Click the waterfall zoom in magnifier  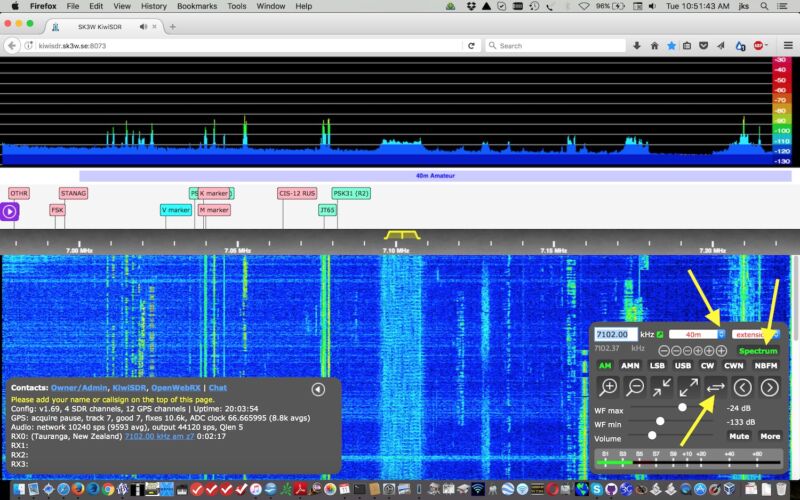pos(608,387)
